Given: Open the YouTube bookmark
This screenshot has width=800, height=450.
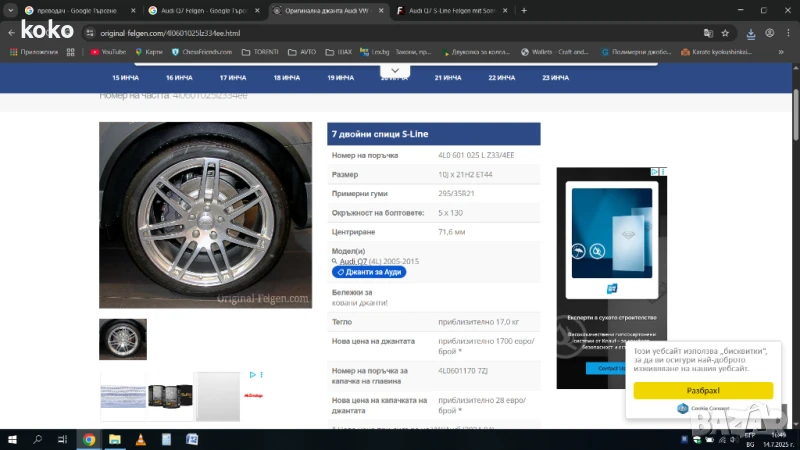Looking at the screenshot, I should [108, 51].
